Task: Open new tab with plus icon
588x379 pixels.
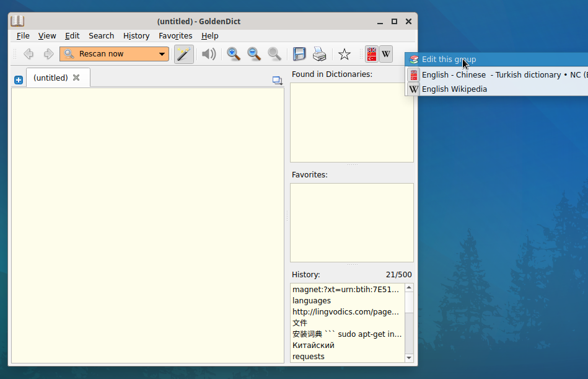Action: pyautogui.click(x=19, y=79)
